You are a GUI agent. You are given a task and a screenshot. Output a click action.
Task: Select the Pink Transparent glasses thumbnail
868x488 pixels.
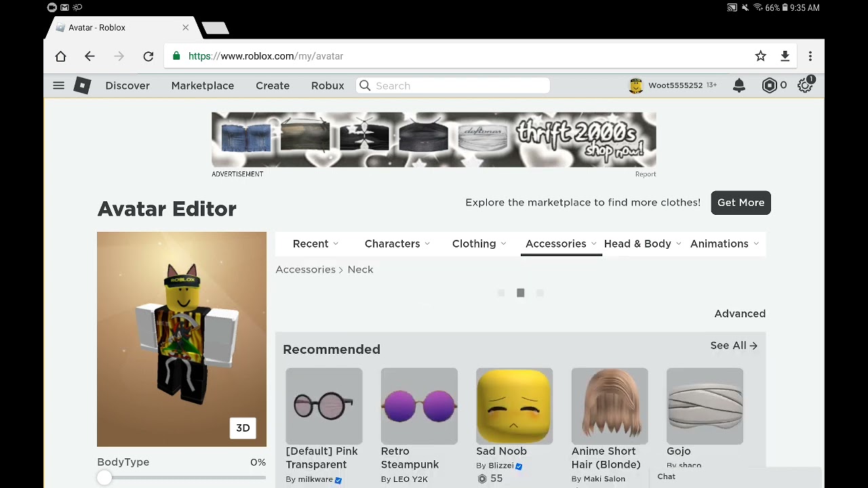tap(324, 406)
